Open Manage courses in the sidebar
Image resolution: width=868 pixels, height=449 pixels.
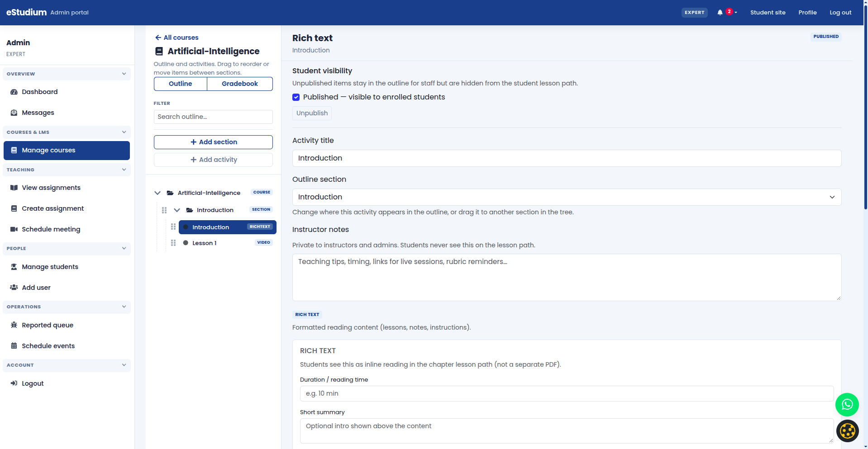[x=67, y=151]
